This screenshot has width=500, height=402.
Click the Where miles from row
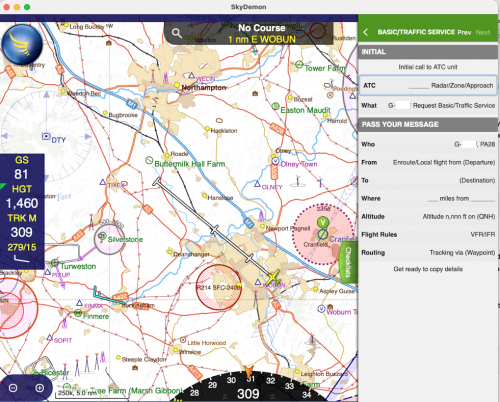click(428, 198)
